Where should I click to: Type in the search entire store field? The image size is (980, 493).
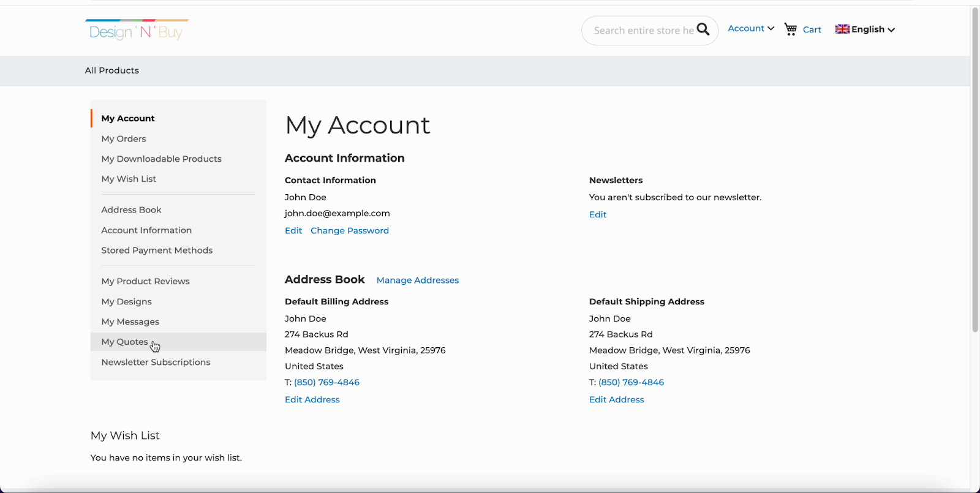tap(643, 31)
